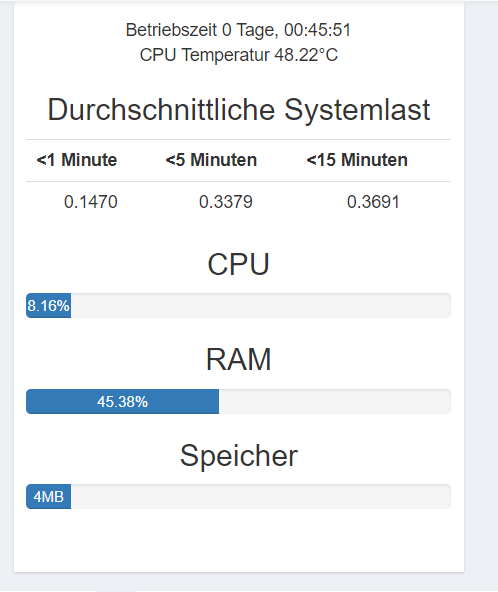Select the <1 Minute column header
Viewport: 498px width, 592px height.
click(77, 160)
